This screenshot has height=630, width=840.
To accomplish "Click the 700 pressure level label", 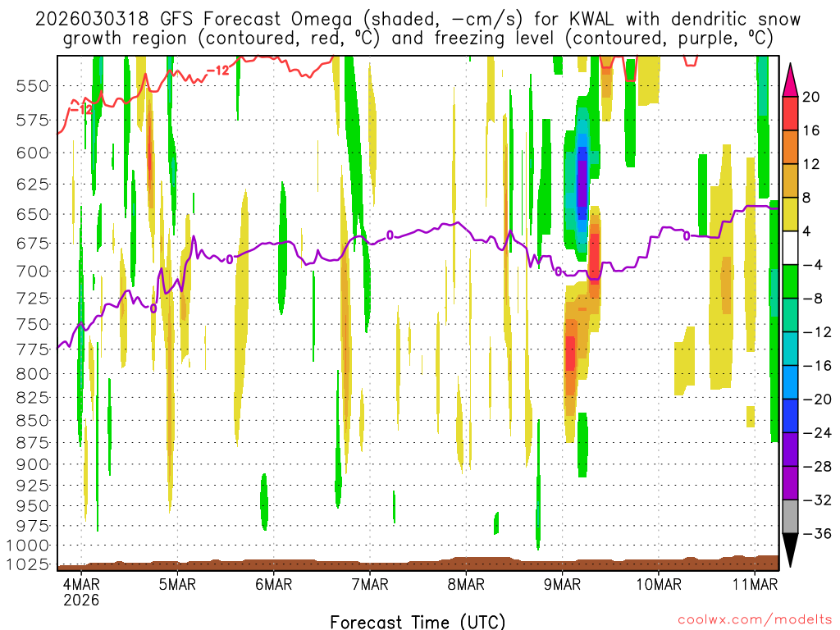I will pyautogui.click(x=33, y=272).
